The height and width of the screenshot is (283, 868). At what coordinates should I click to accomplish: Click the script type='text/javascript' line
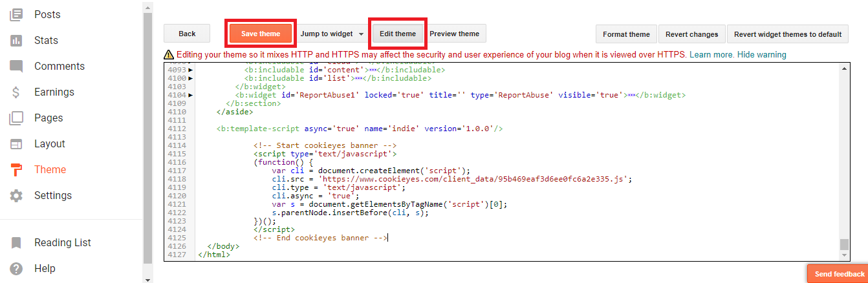click(325, 154)
